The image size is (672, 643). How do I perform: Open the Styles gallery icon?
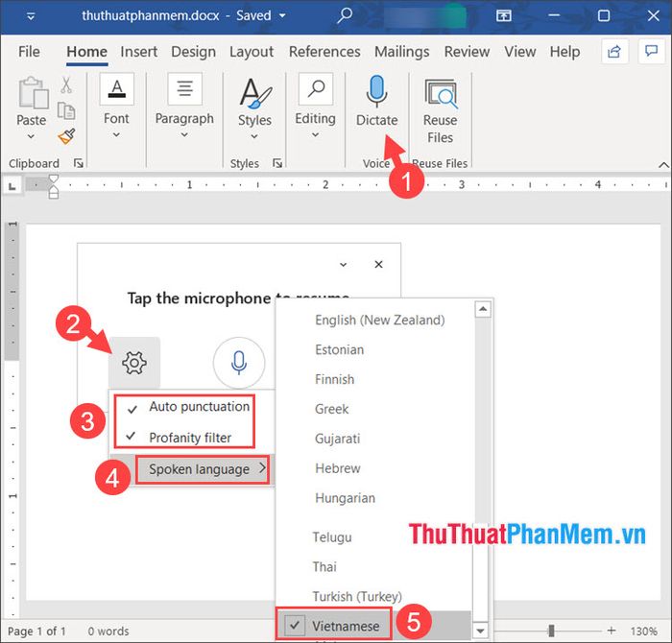coord(255,92)
